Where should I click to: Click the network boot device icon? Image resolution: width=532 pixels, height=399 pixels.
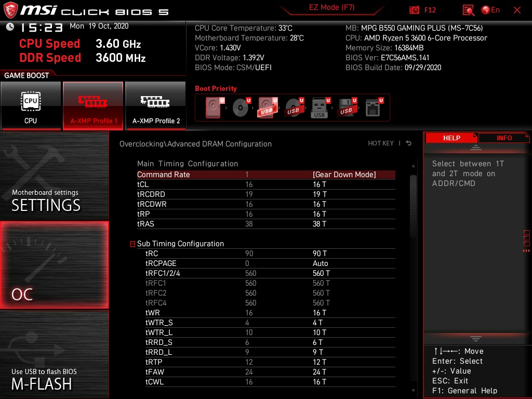pyautogui.click(x=374, y=108)
